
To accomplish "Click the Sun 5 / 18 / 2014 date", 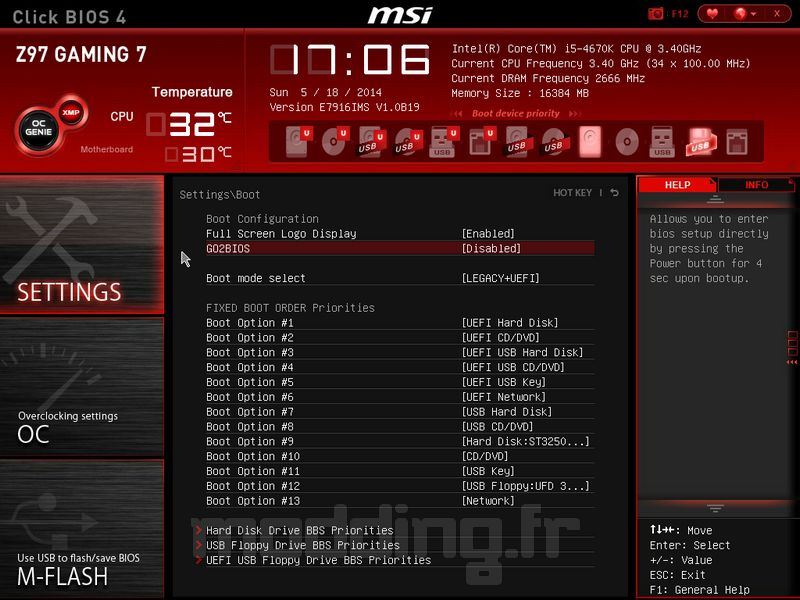I will click(326, 92).
